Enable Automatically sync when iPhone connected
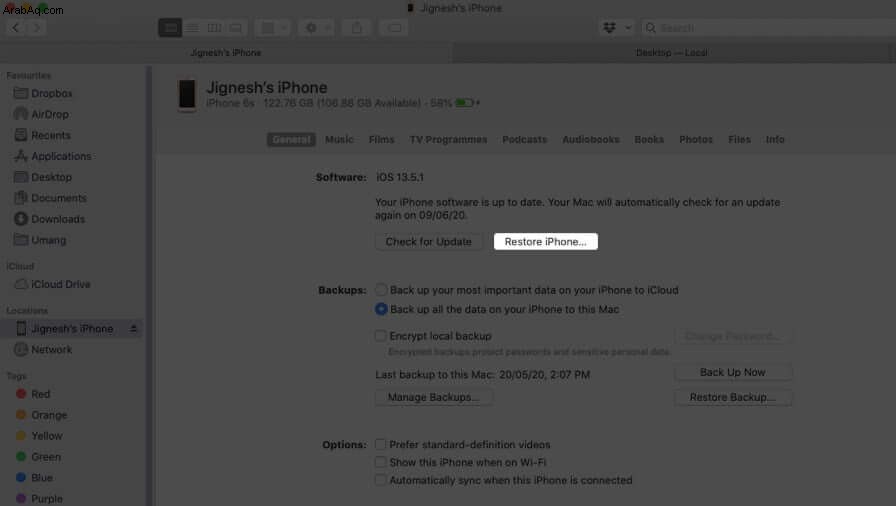 pos(381,480)
